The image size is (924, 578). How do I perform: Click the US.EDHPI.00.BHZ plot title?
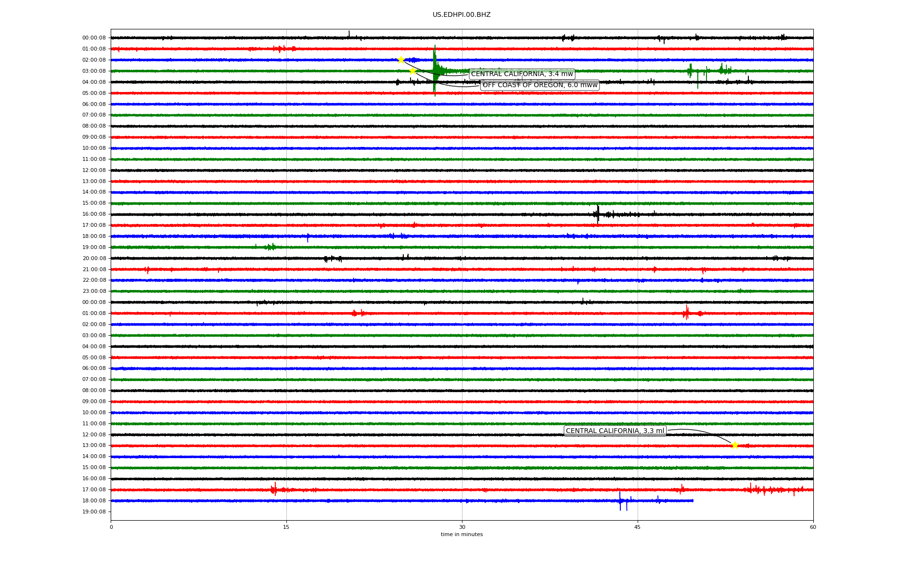pyautogui.click(x=461, y=15)
